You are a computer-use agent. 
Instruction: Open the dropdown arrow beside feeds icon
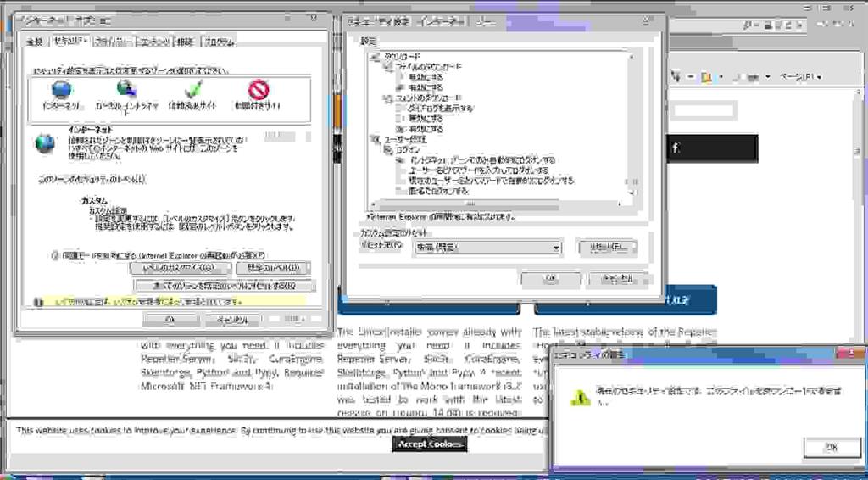[x=721, y=77]
